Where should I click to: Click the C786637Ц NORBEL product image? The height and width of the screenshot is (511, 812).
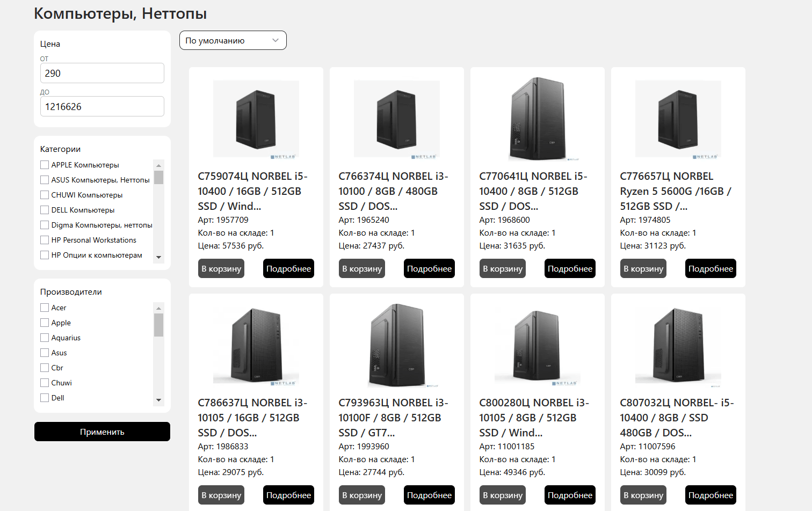tap(256, 346)
